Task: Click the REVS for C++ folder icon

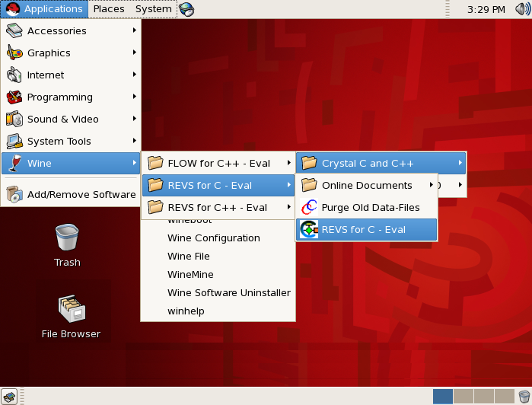Action: (155, 207)
